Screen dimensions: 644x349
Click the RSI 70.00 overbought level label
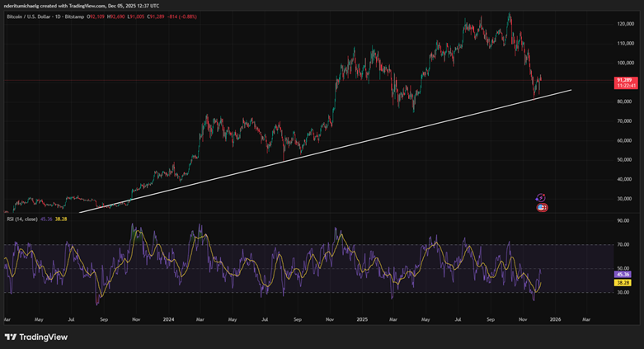click(623, 245)
